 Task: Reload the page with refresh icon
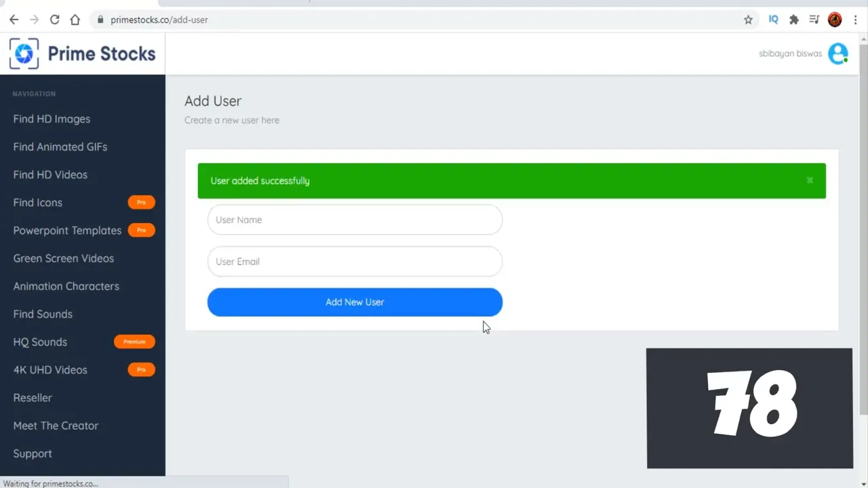click(x=55, y=20)
